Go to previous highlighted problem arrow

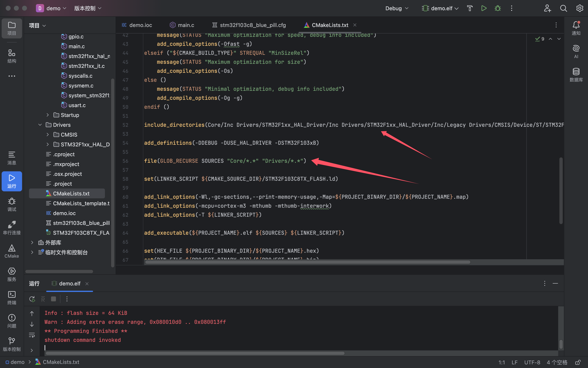pos(550,39)
